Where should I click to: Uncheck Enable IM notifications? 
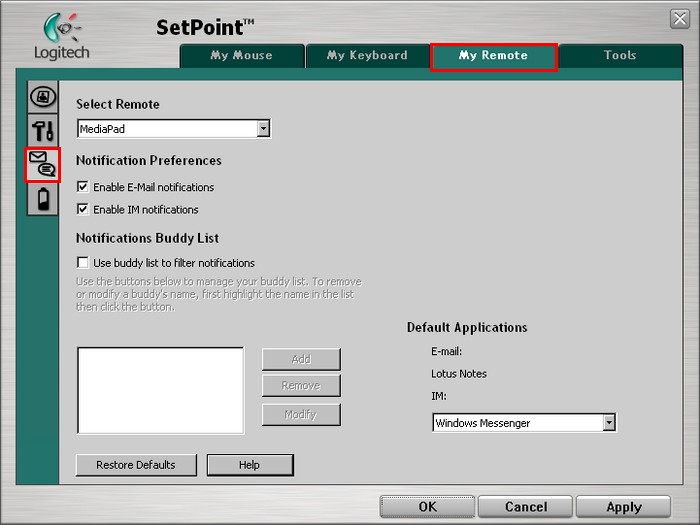pos(83,209)
